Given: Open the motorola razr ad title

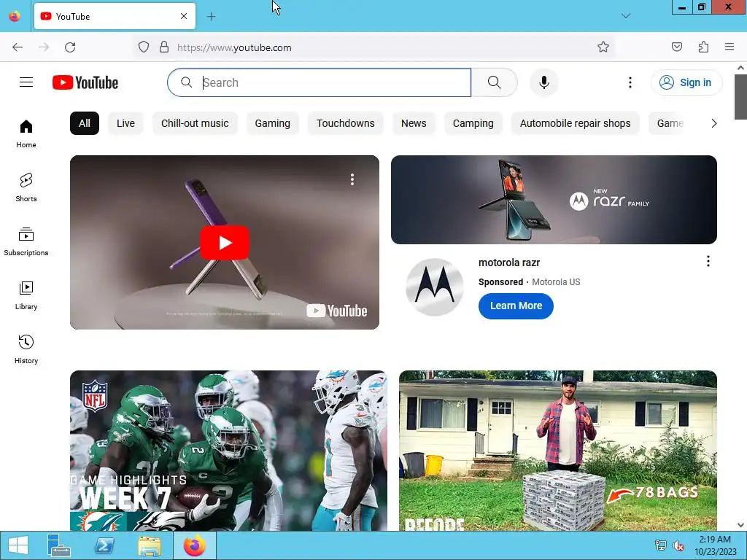Looking at the screenshot, I should (x=508, y=262).
